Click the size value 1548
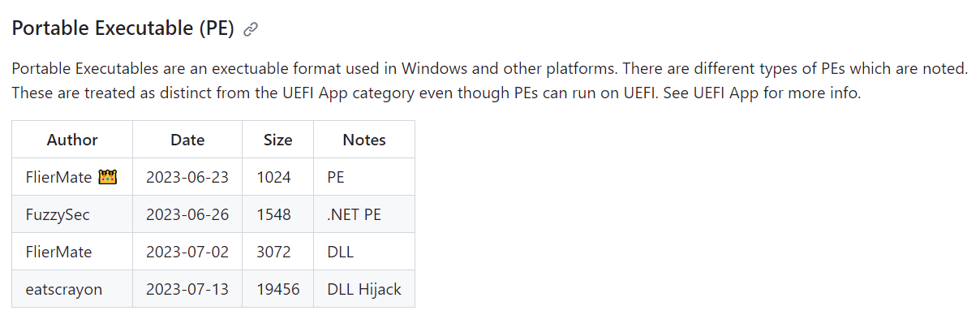The width and height of the screenshot is (980, 328). [x=273, y=214]
